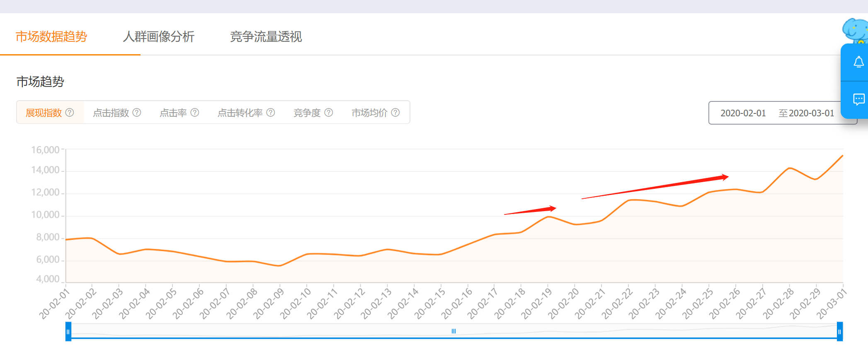Viewport: 868px width, 356px height.
Task: Open the notification bell icon
Action: coord(858,63)
